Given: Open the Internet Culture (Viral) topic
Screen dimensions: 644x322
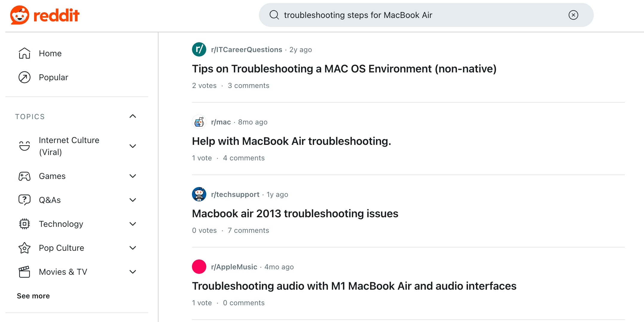Looking at the screenshot, I should (69, 146).
